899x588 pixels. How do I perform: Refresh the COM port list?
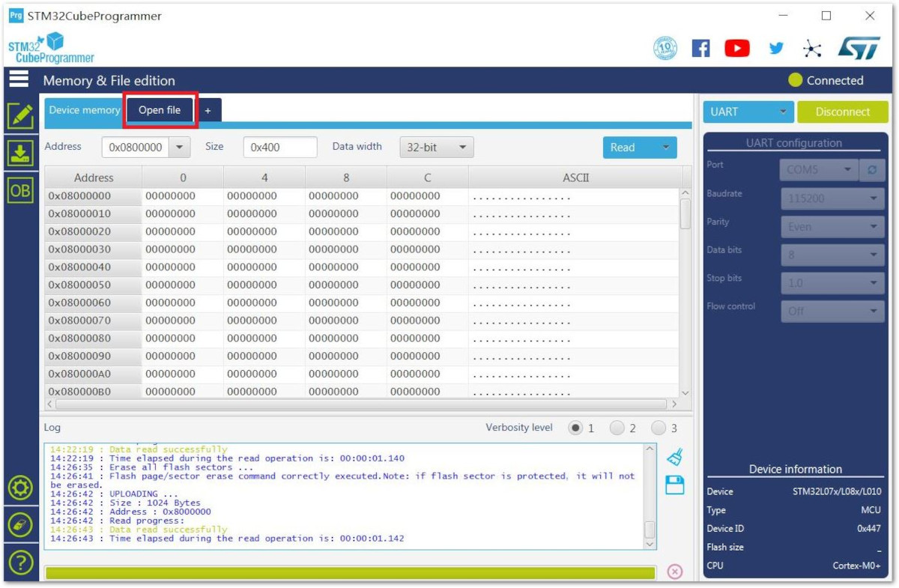coord(871,170)
